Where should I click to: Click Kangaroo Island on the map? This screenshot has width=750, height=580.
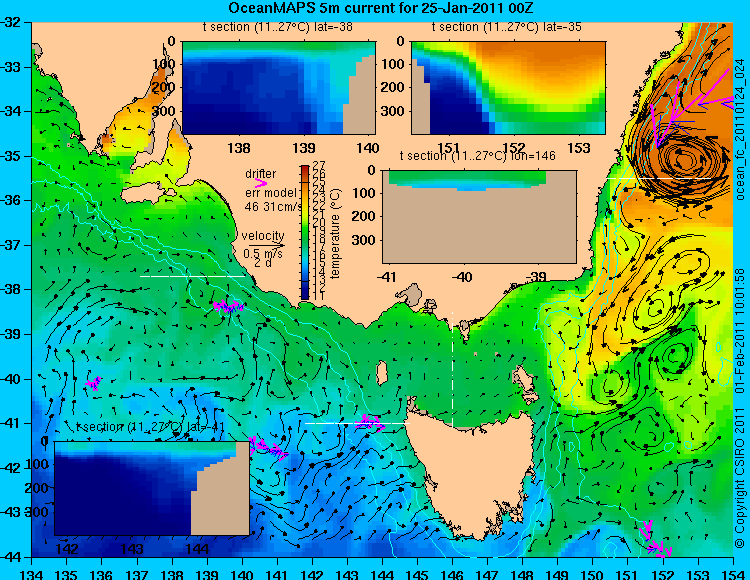(x=148, y=194)
